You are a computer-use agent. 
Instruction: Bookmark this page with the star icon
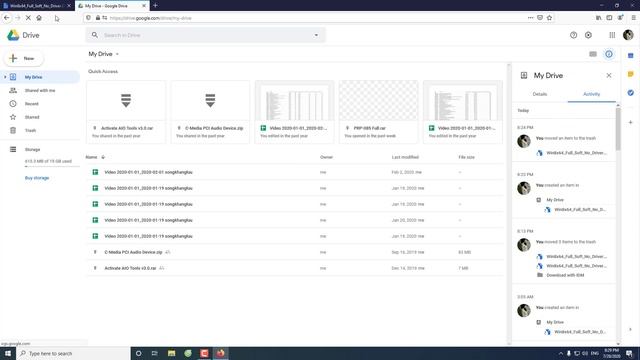(549, 18)
